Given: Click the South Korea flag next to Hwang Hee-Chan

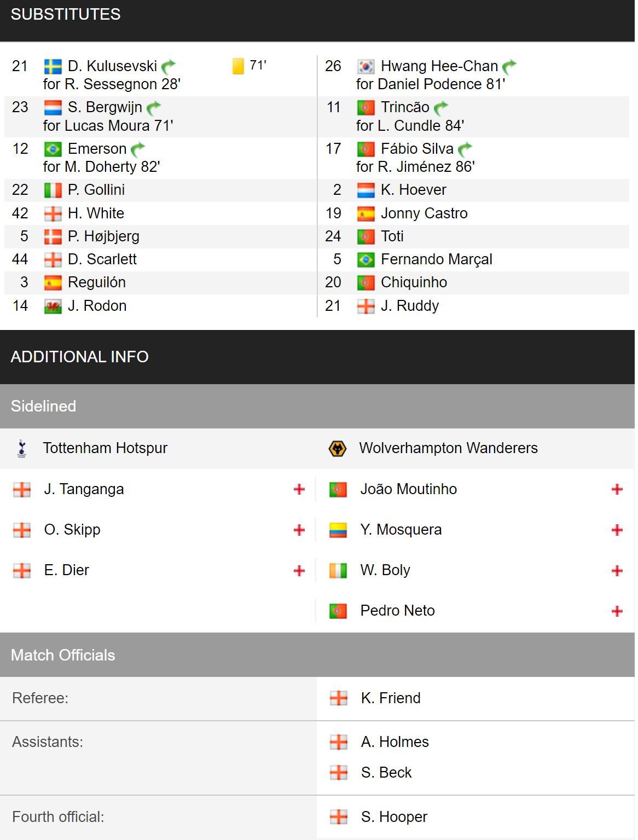Looking at the screenshot, I should pos(366,67).
